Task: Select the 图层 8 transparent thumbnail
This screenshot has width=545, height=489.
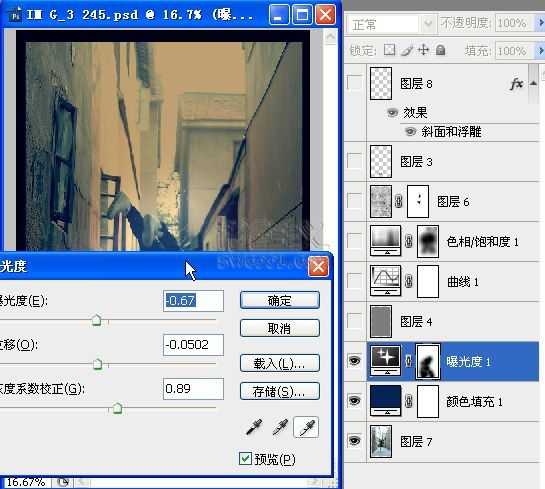Action: tap(381, 83)
